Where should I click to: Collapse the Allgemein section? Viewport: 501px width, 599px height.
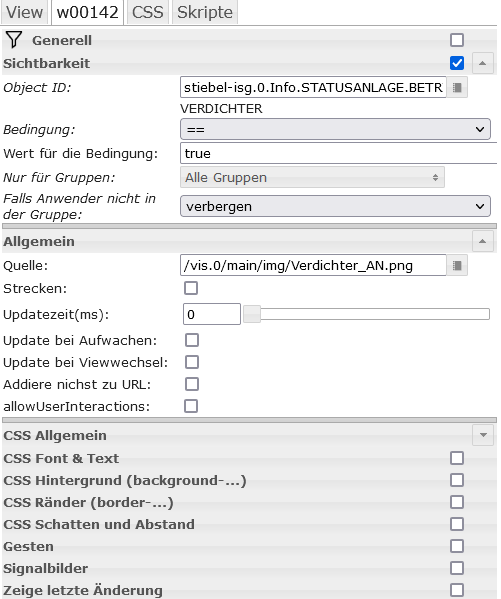tap(483, 241)
